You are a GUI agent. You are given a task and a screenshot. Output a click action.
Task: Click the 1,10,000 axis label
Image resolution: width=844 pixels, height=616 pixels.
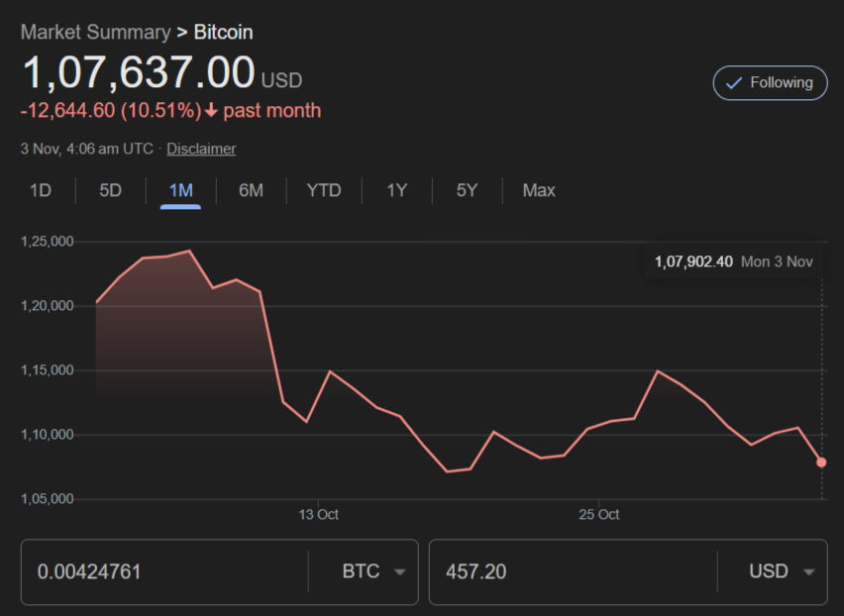(48, 435)
